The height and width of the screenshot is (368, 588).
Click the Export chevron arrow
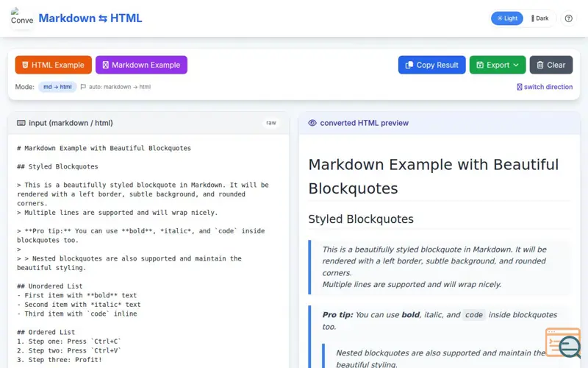516,65
